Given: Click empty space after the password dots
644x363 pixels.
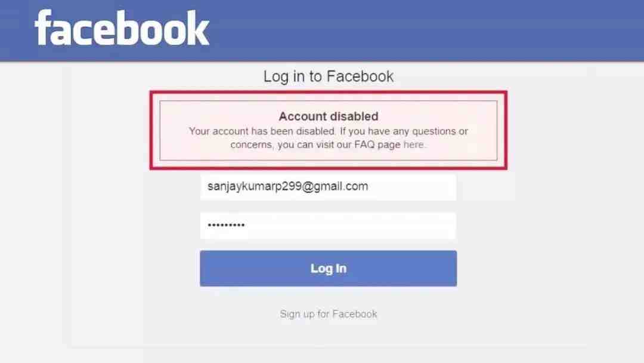Looking at the screenshot, I should [349, 226].
